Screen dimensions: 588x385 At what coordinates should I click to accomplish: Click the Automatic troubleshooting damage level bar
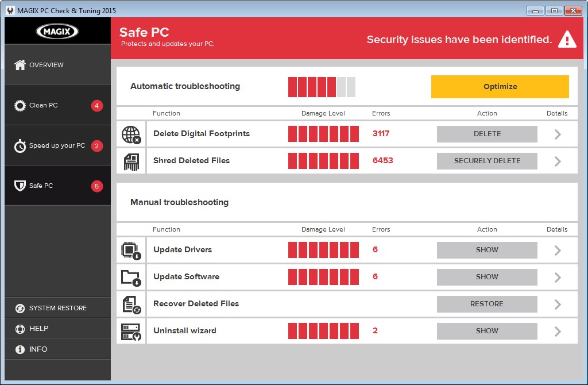point(322,87)
